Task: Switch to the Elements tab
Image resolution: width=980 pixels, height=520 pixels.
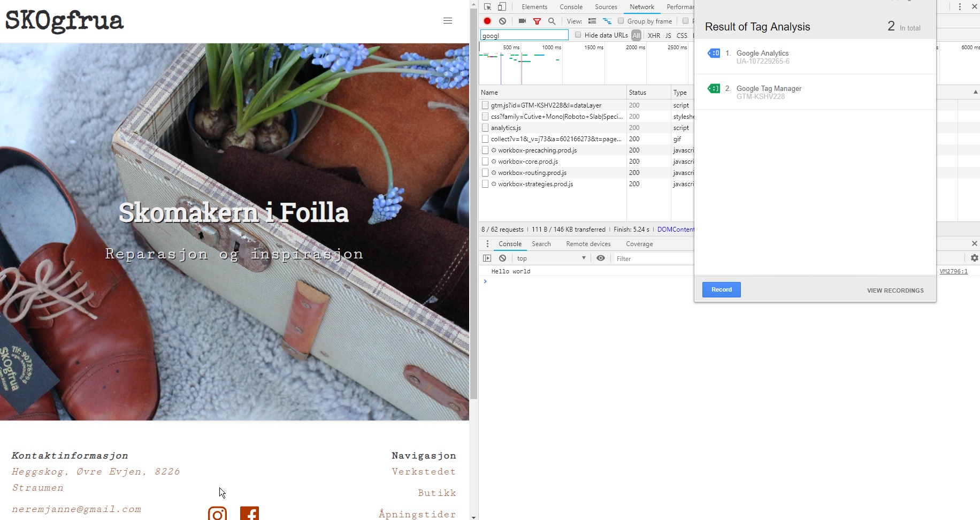Action: 534,6
